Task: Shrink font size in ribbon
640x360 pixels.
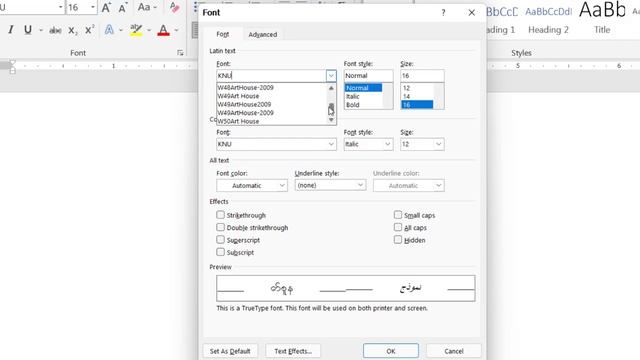Action: click(123, 7)
